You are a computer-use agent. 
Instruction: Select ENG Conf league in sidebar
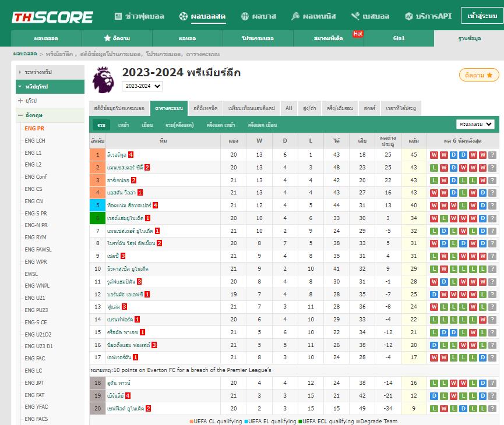click(x=36, y=176)
